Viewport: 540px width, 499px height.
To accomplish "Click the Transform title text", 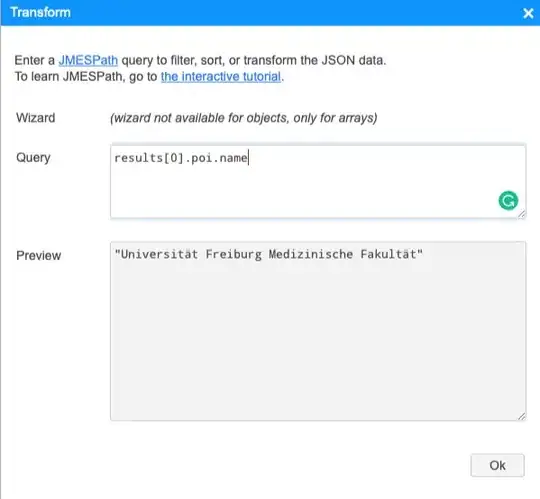I will point(41,12).
